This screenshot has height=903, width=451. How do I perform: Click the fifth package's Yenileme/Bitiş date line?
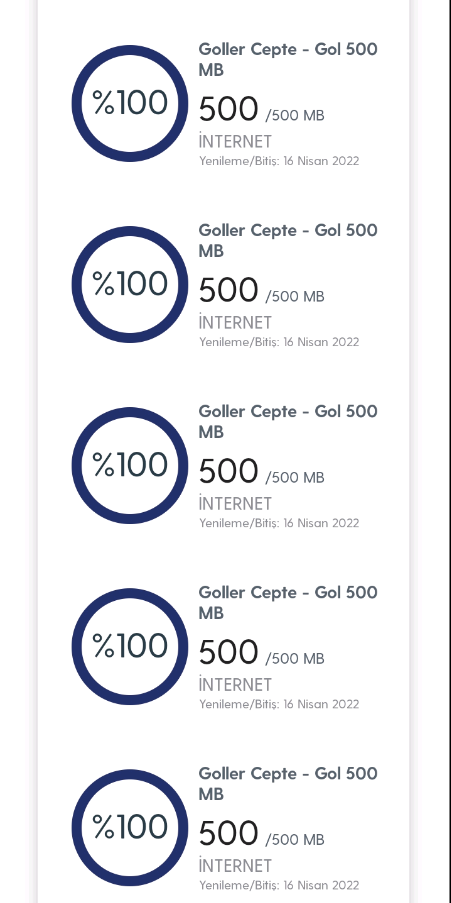pos(279,885)
